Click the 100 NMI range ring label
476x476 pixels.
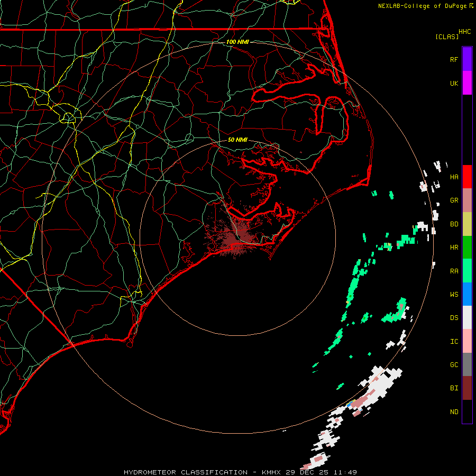click(x=237, y=42)
